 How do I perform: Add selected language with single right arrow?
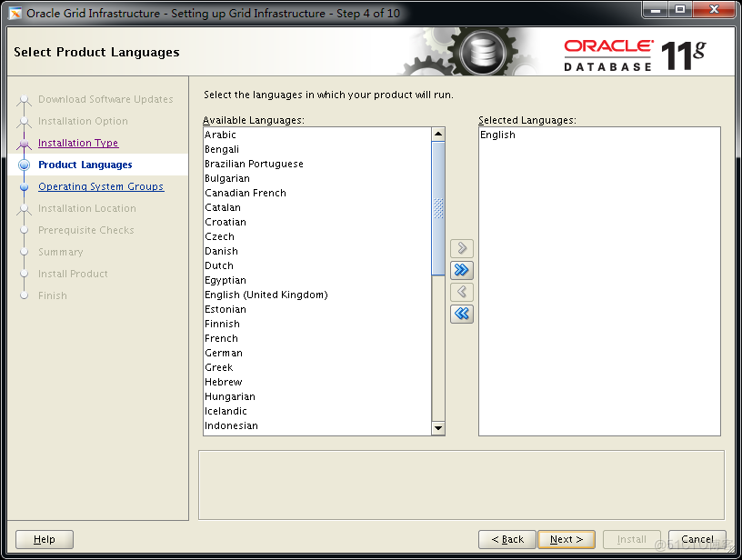(x=462, y=248)
